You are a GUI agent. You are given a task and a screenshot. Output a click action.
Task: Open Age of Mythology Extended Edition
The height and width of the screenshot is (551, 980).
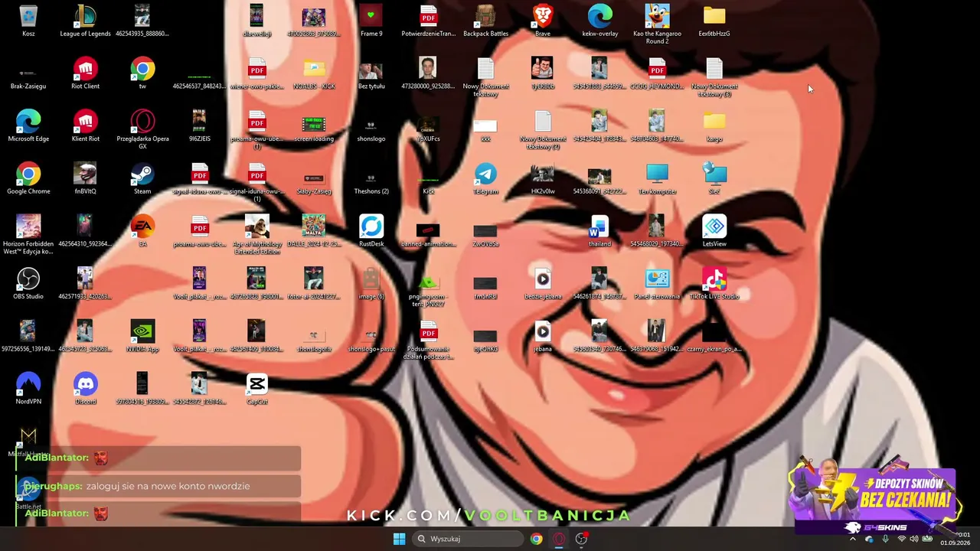256,235
